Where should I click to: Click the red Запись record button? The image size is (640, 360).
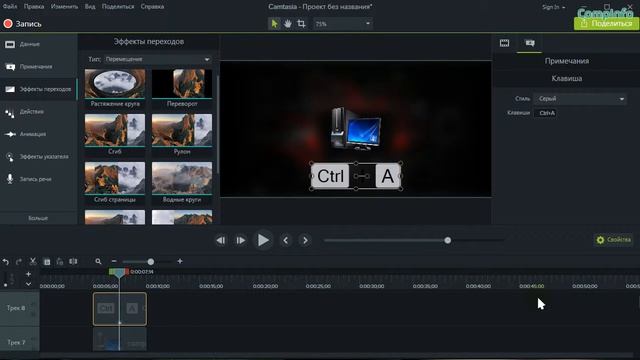point(22,24)
